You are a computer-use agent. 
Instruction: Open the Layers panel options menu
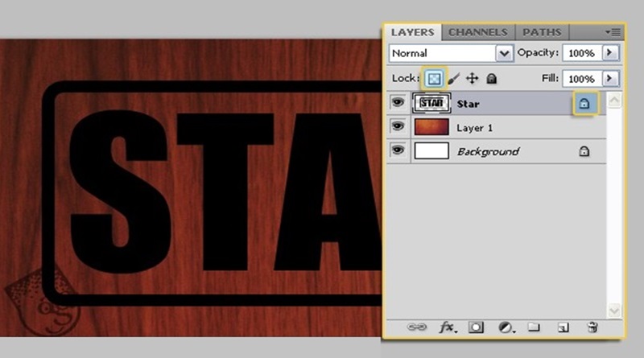[x=613, y=32]
